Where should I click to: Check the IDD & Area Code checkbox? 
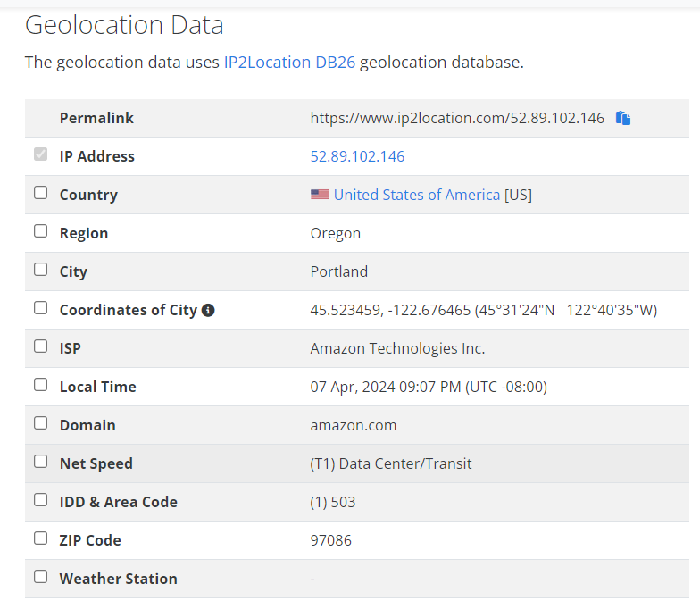click(41, 500)
